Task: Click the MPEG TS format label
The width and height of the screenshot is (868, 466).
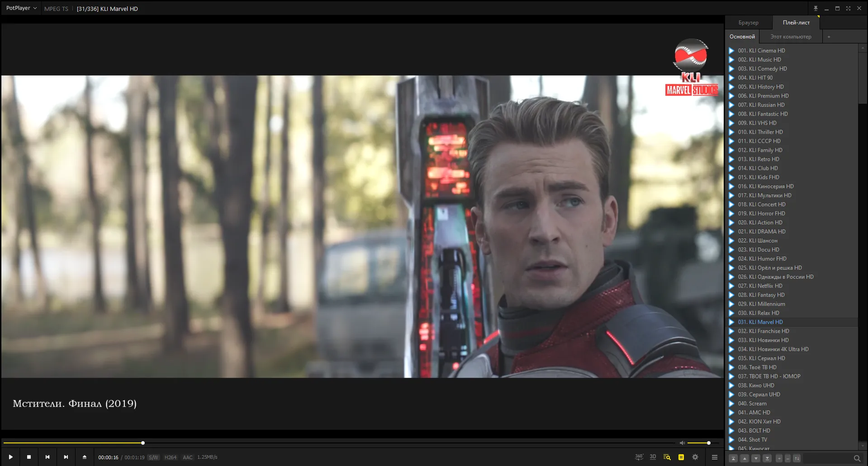Action: [x=56, y=9]
